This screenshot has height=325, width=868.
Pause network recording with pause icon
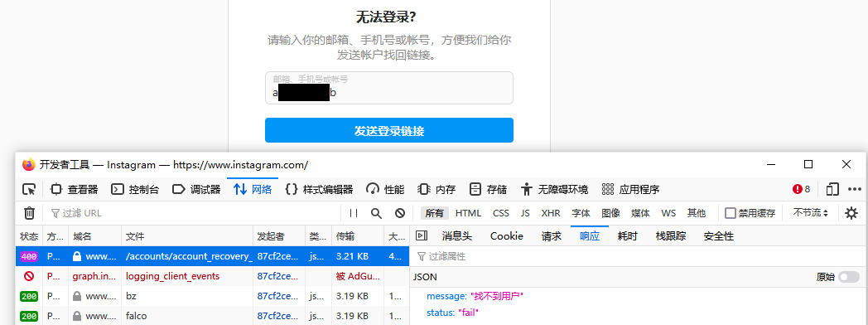pos(354,213)
